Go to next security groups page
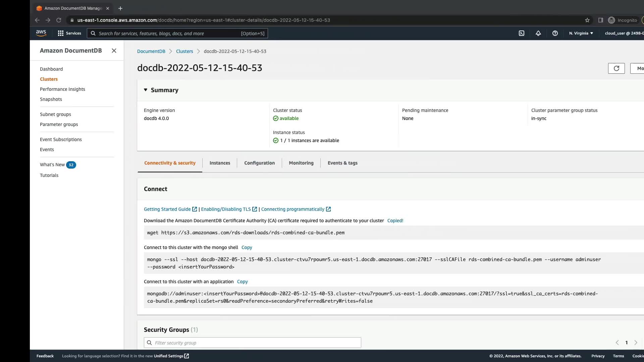 pyautogui.click(x=636, y=343)
